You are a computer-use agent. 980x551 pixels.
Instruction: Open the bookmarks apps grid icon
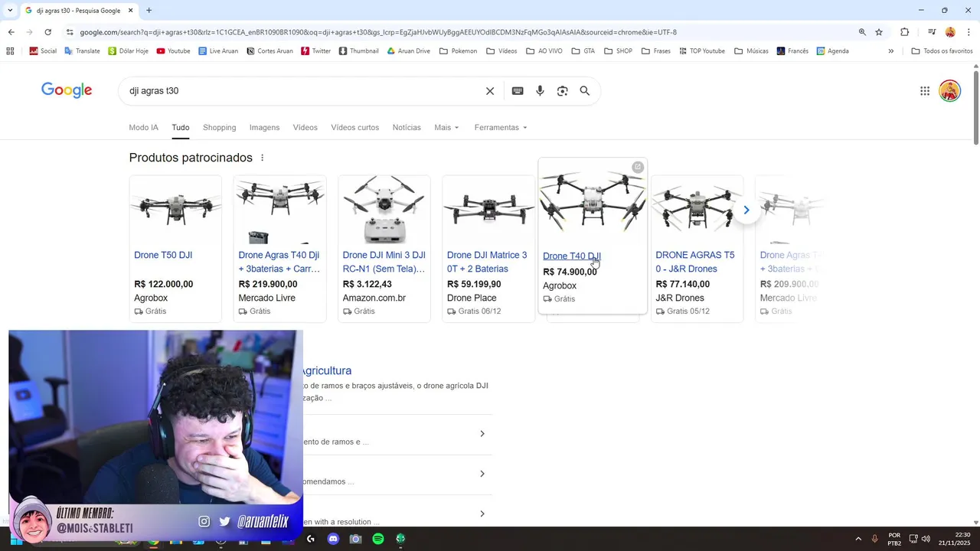pyautogui.click(x=10, y=51)
